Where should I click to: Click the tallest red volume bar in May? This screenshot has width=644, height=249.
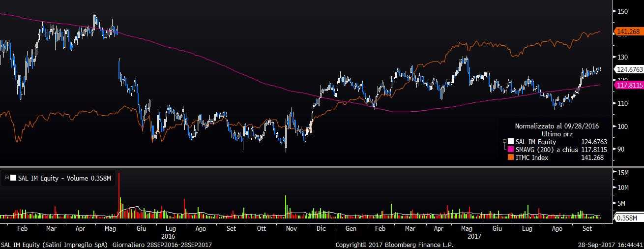tap(119, 195)
